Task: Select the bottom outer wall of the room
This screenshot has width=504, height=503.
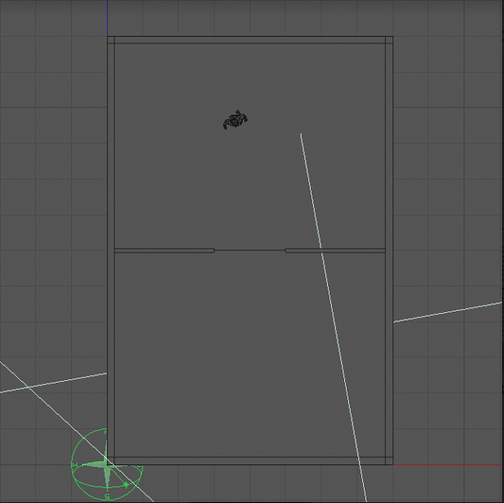Action: [250, 461]
